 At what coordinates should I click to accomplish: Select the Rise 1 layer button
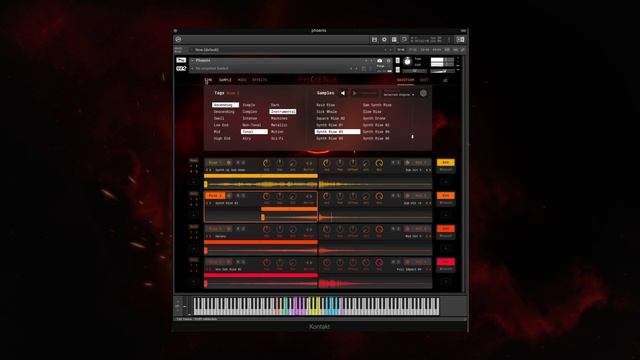tap(215, 162)
